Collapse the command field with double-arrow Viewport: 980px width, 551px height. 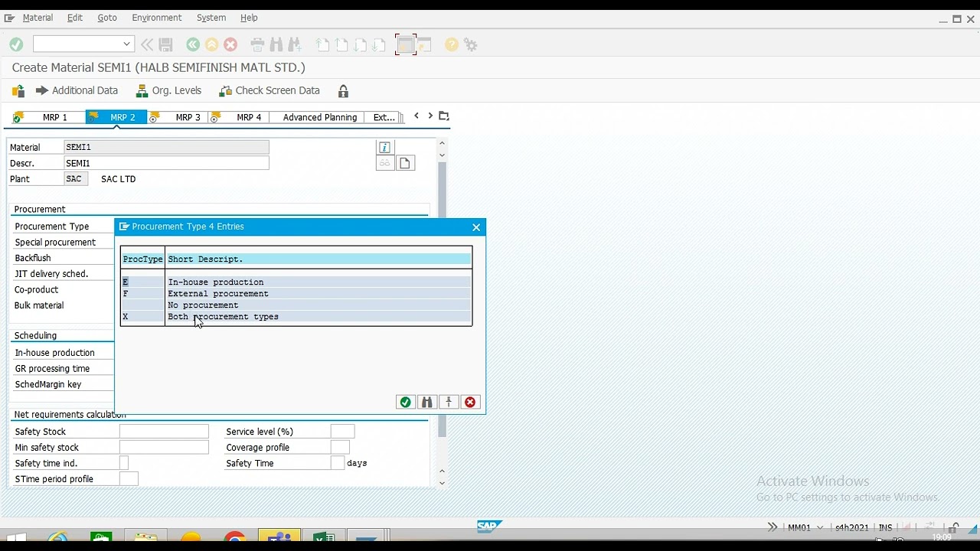[147, 45]
